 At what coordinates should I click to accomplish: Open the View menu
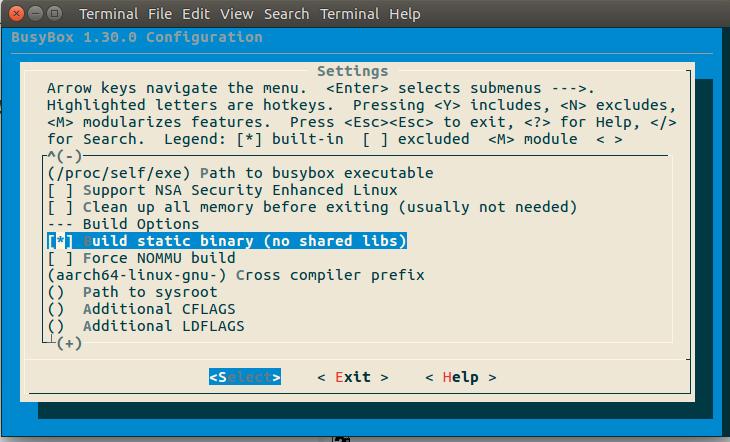tap(236, 14)
